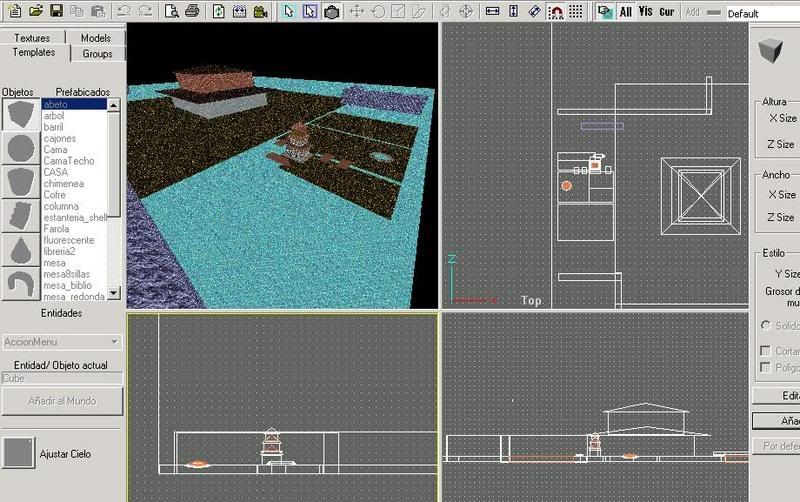The image size is (800, 502).
Task: Toggle the magnet snap icon
Action: pos(555,12)
